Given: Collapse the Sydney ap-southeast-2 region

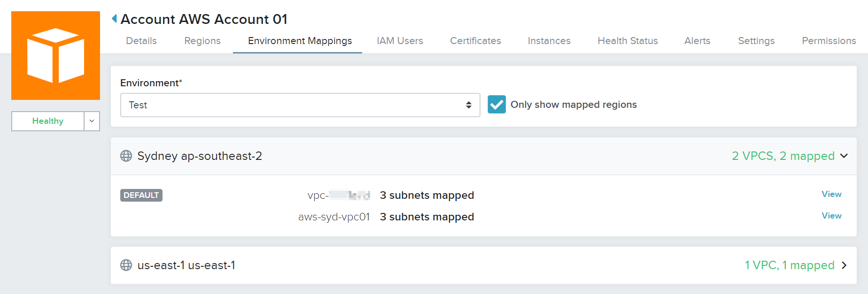Looking at the screenshot, I should [x=844, y=156].
